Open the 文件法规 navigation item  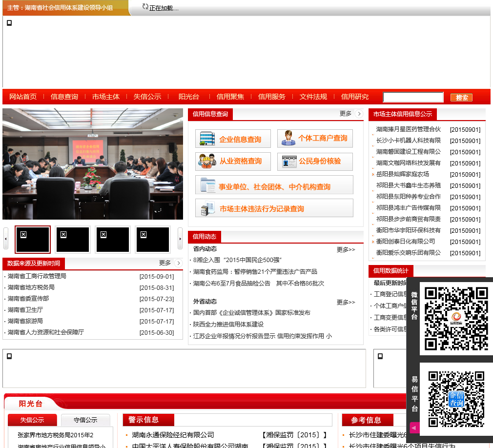tap(313, 97)
